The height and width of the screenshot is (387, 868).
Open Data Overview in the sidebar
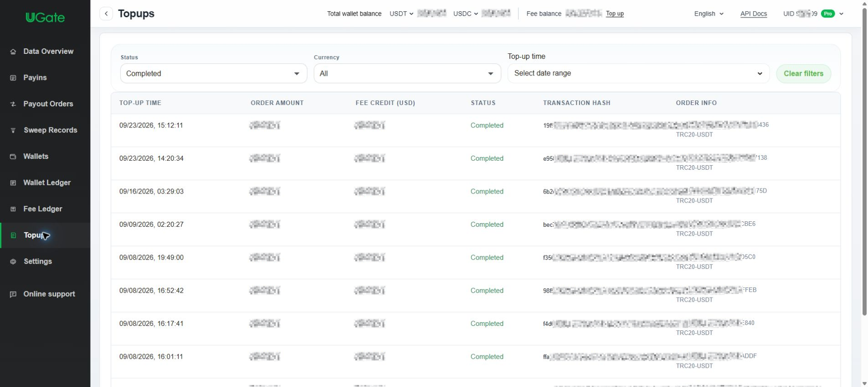pos(45,52)
